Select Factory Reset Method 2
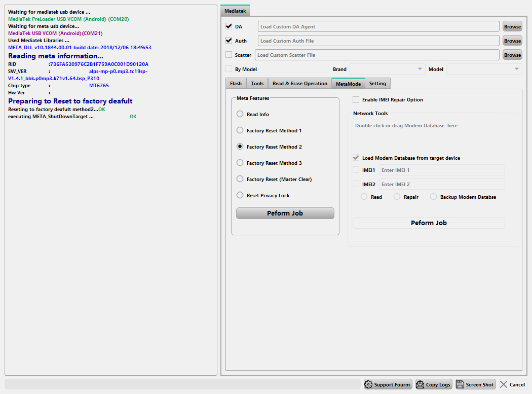Viewport: 532px width, 394px height. coord(240,147)
